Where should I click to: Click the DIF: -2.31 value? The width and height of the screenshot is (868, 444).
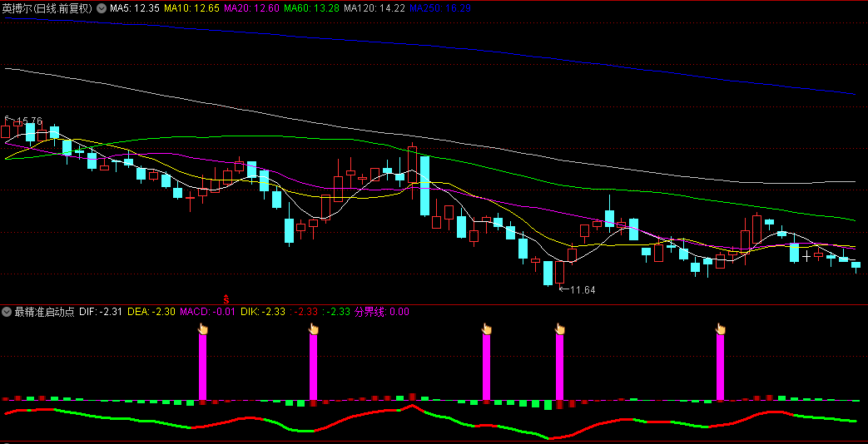tap(101, 312)
